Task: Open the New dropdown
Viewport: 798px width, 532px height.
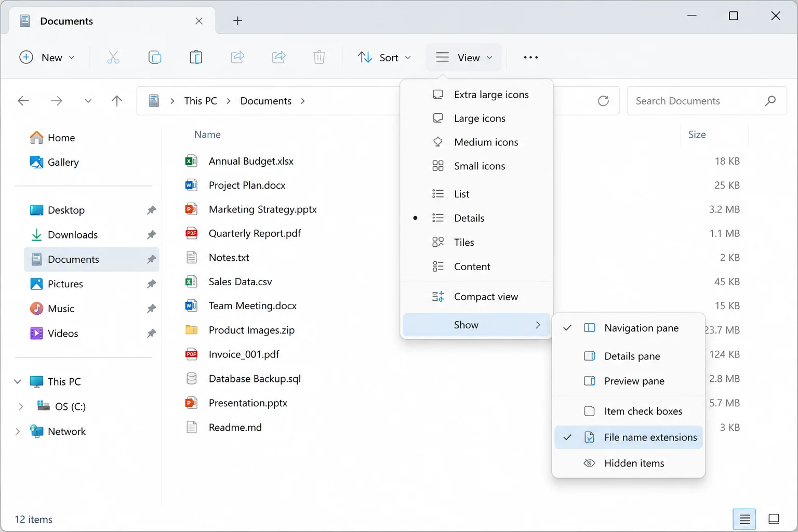Action: click(x=47, y=57)
